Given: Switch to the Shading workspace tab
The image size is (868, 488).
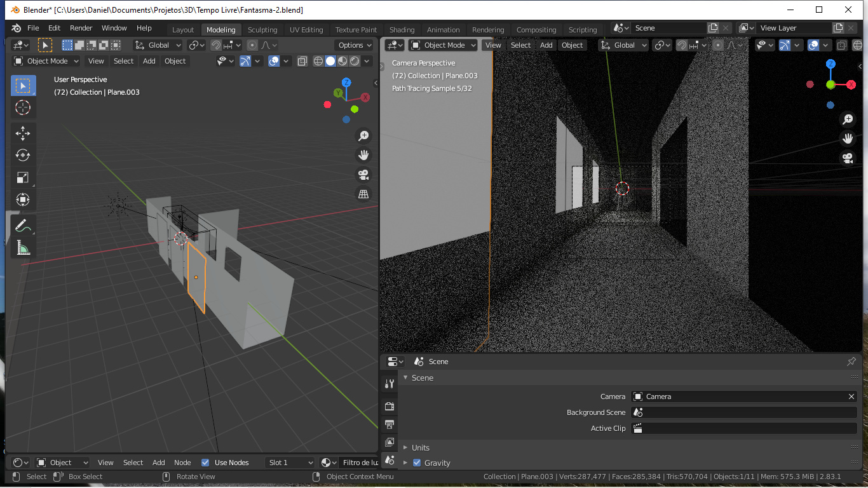Looking at the screenshot, I should pos(402,29).
